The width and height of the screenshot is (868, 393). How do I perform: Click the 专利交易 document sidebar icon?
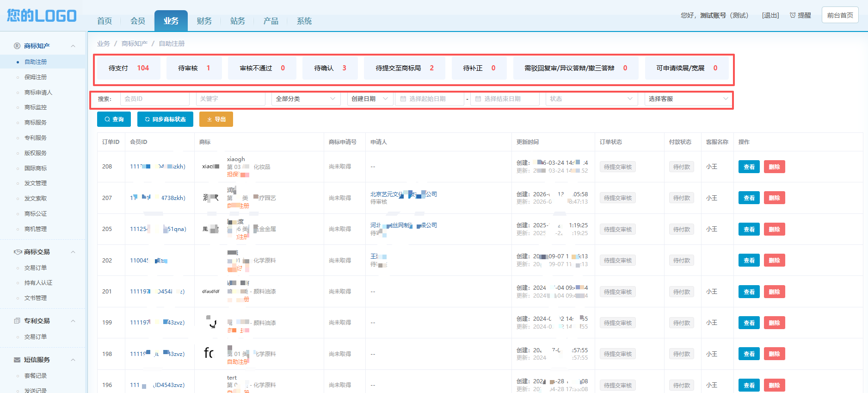pos(17,321)
